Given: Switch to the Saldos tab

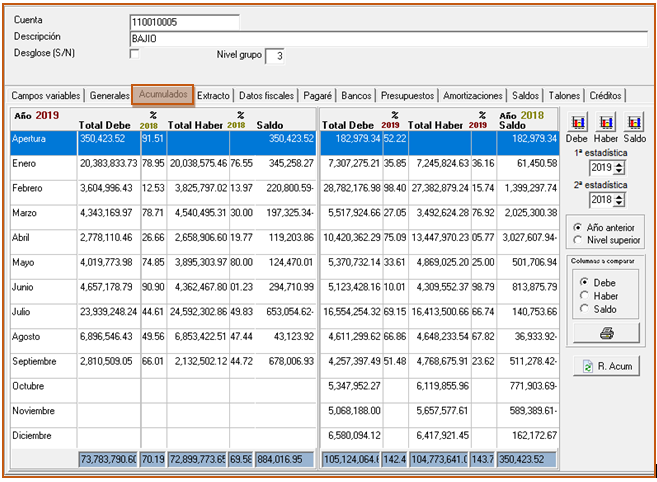Looking at the screenshot, I should [525, 96].
